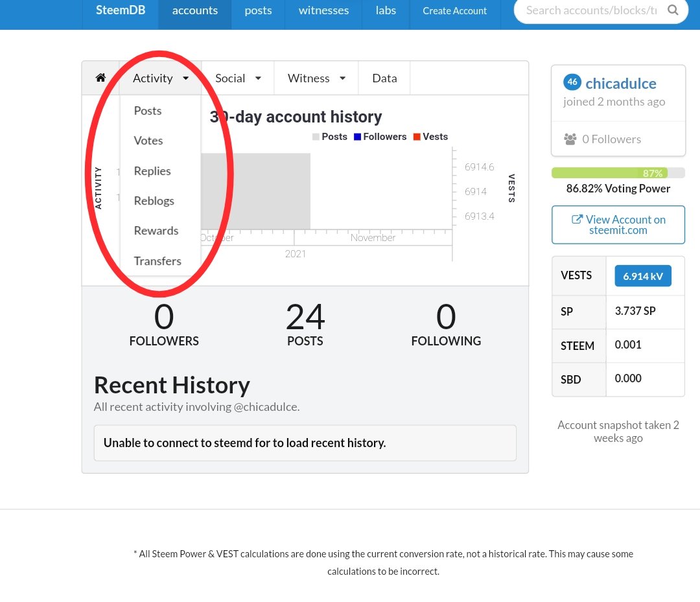The height and width of the screenshot is (602, 700).
Task: Open the labs navigation item
Action: point(386,10)
